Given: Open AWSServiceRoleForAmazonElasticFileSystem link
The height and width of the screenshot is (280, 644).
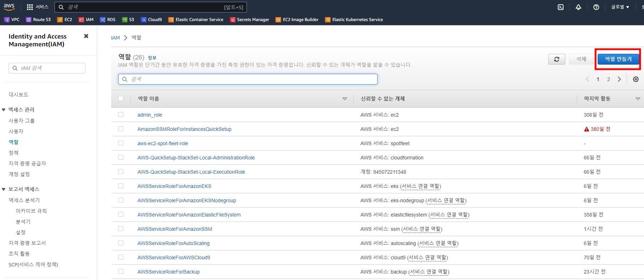Looking at the screenshot, I should (x=189, y=215).
